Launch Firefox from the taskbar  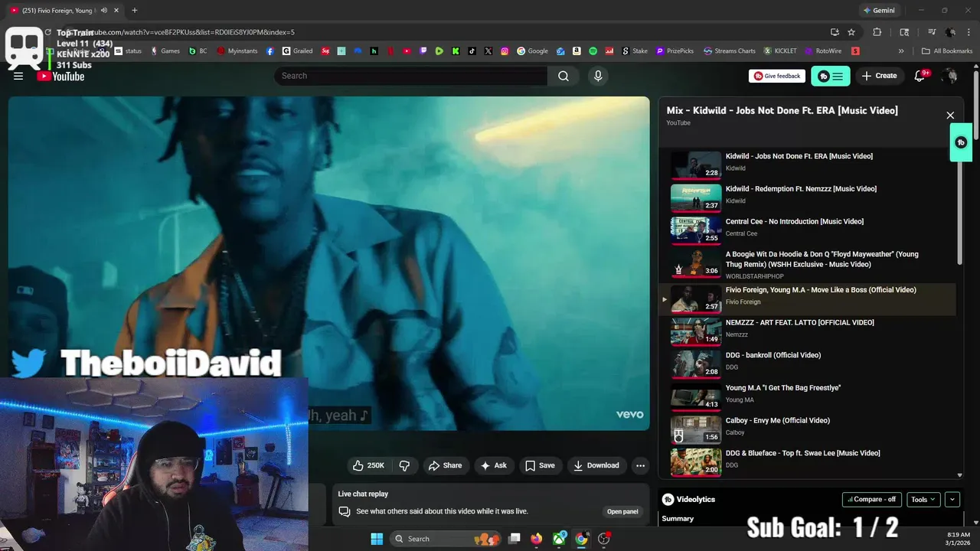(537, 539)
